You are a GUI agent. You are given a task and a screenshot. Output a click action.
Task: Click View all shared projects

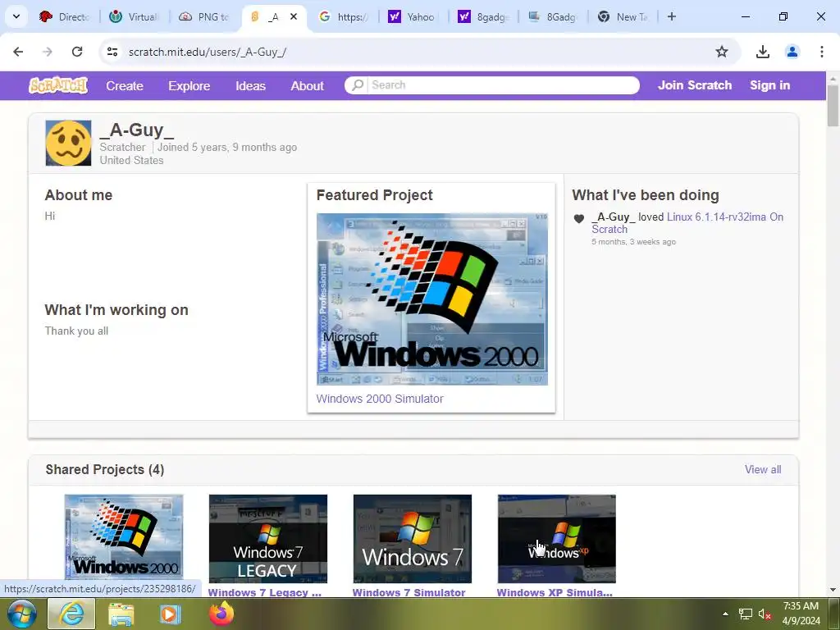pyautogui.click(x=763, y=469)
